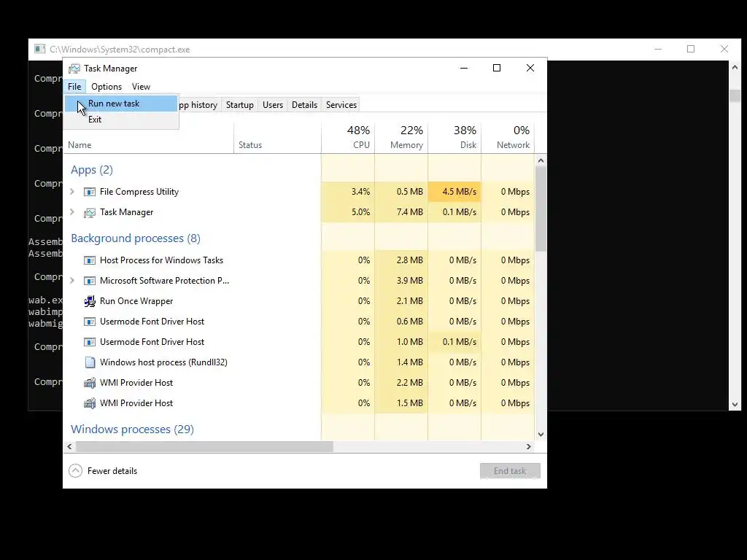Open the Options menu
747x560 pixels.
tap(107, 87)
